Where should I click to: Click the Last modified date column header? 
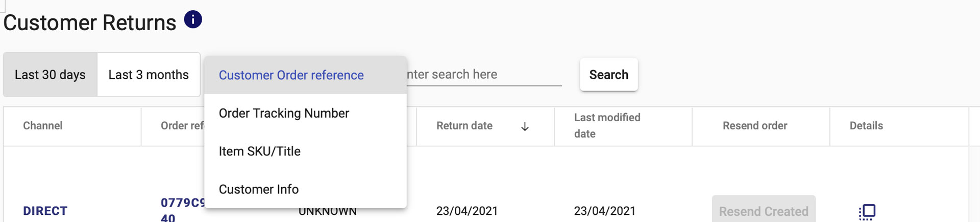point(607,125)
